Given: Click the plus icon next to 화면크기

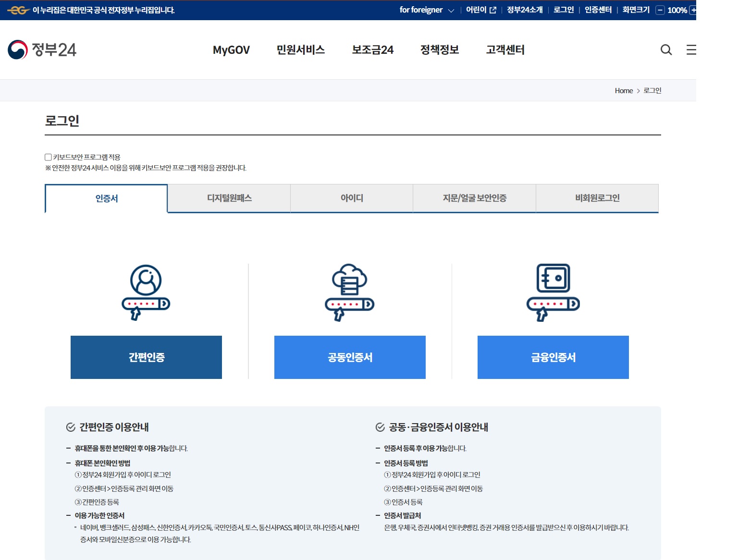Looking at the screenshot, I should 693,10.
